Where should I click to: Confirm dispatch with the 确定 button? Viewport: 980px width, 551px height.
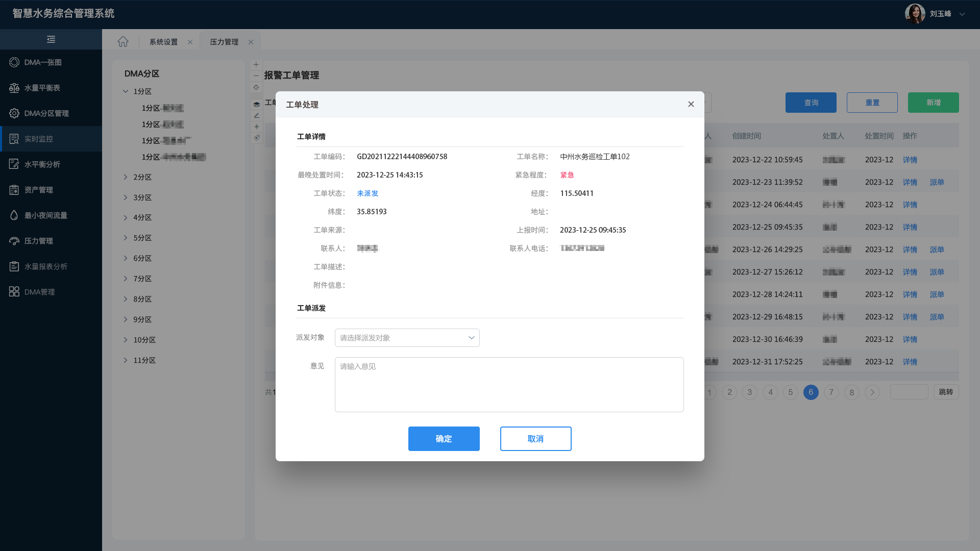point(444,438)
